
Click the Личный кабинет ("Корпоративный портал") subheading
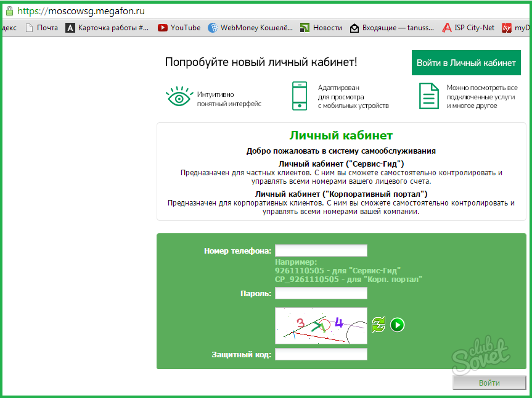pyautogui.click(x=342, y=194)
